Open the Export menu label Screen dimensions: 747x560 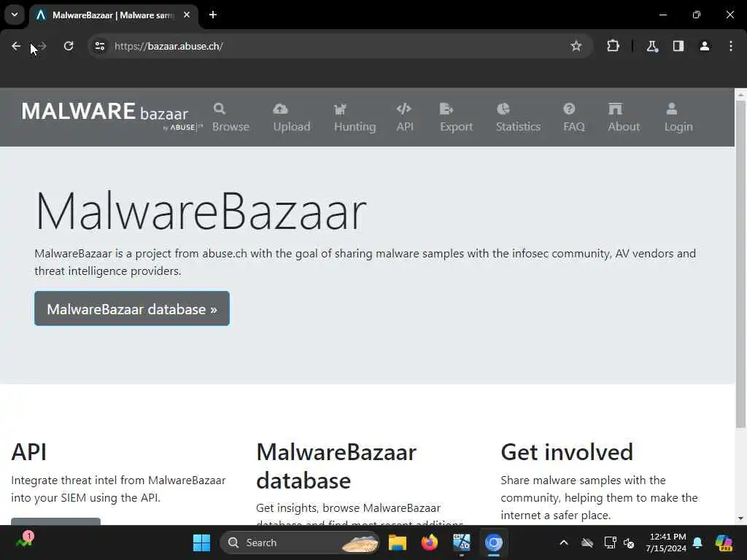(x=457, y=127)
